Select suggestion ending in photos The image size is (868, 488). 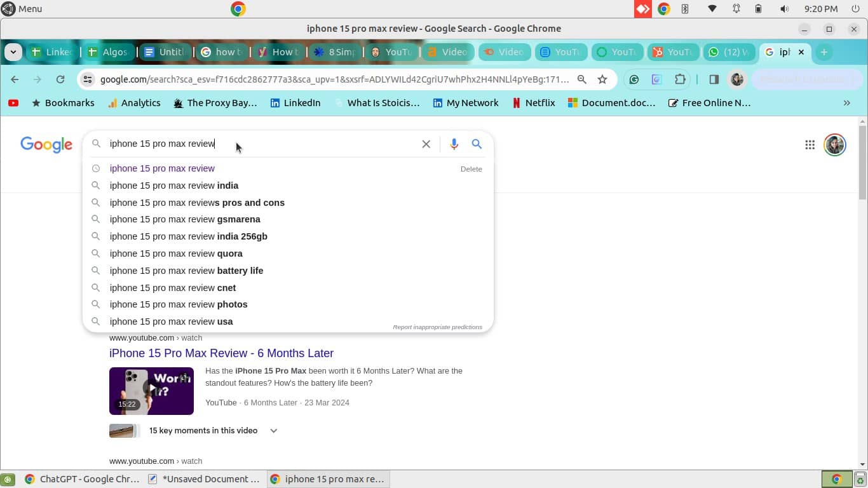(x=288, y=304)
